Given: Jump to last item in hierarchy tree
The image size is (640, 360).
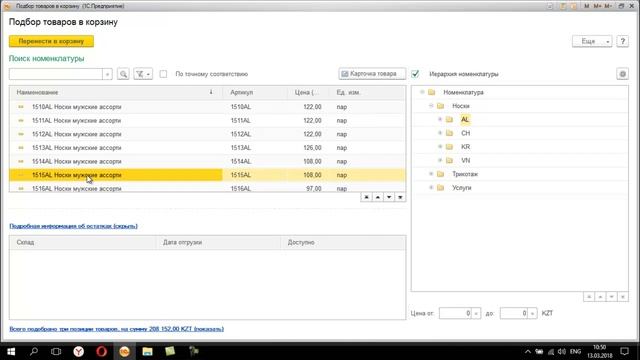Looking at the screenshot, I should coord(623,297).
